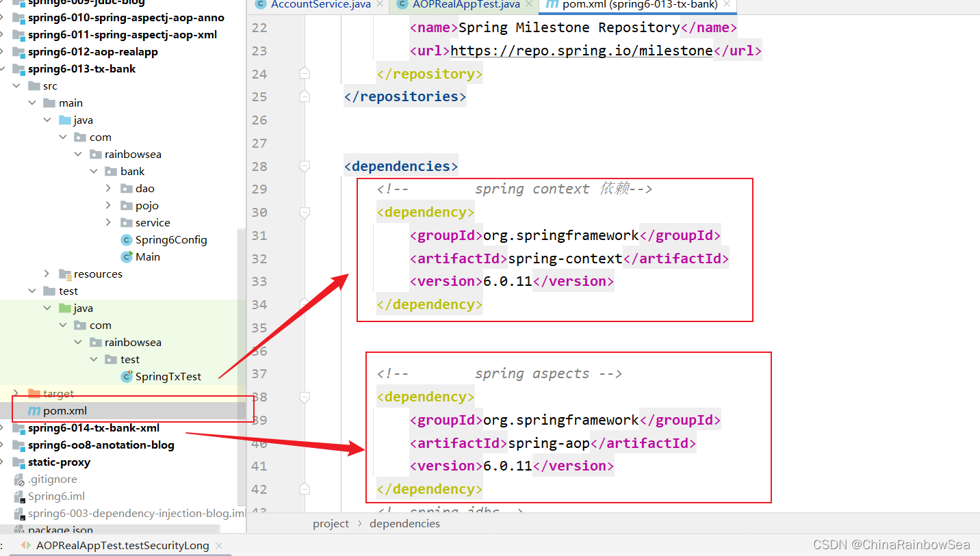This screenshot has width=980, height=556.
Task: Collapse the com package under main
Action: 63,137
